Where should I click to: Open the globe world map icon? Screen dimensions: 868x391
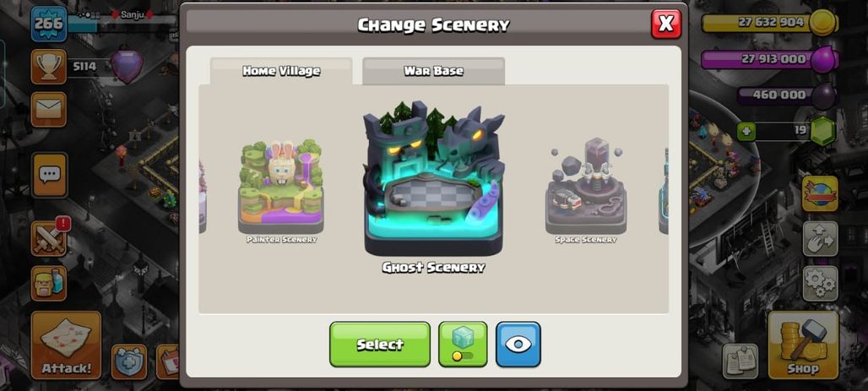(820, 194)
